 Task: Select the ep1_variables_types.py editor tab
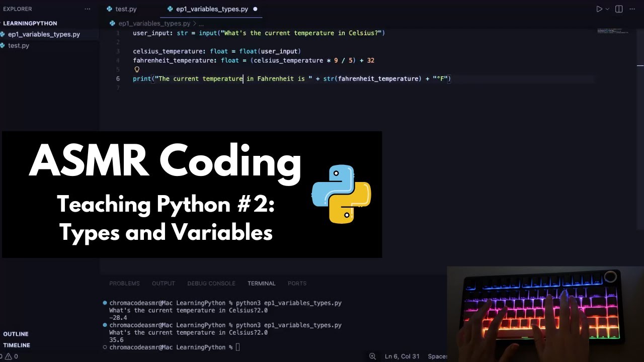212,9
